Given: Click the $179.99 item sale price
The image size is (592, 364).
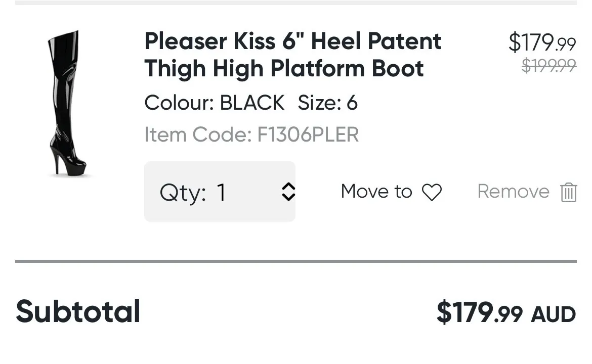Looking at the screenshot, I should pos(542,42).
